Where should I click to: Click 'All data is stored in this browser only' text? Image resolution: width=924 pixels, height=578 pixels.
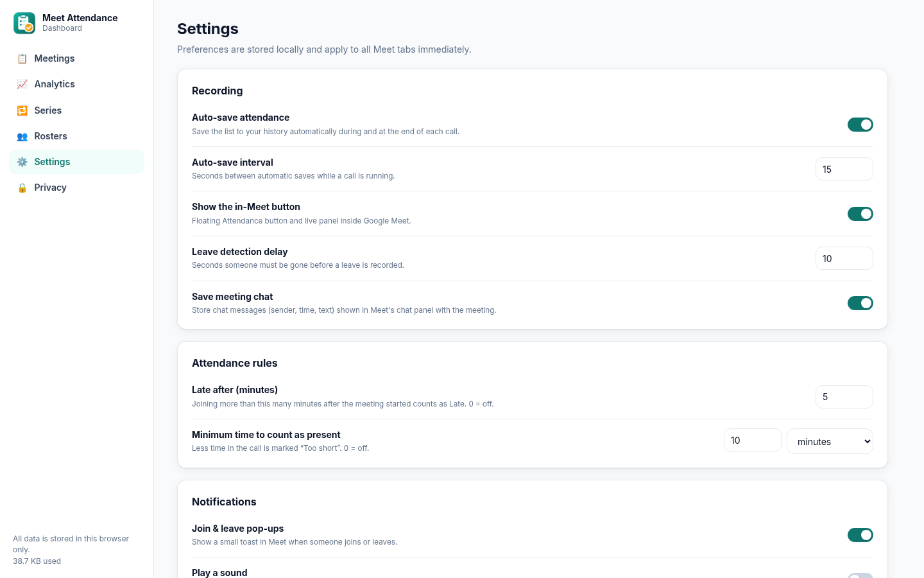(x=71, y=544)
